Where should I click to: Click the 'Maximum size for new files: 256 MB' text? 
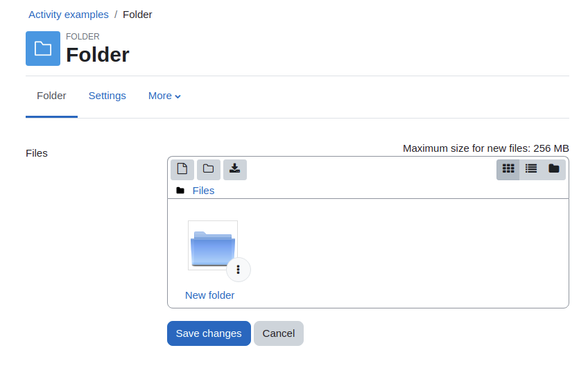[x=485, y=148]
